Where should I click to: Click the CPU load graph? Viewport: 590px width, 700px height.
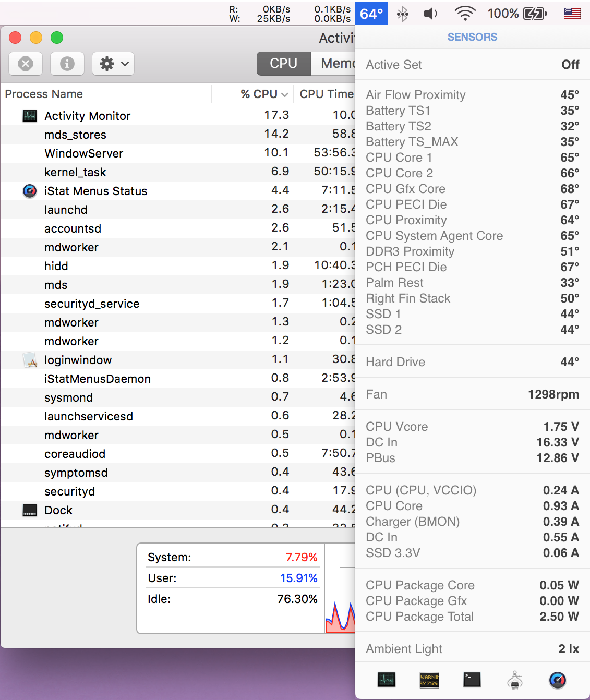[x=341, y=589]
